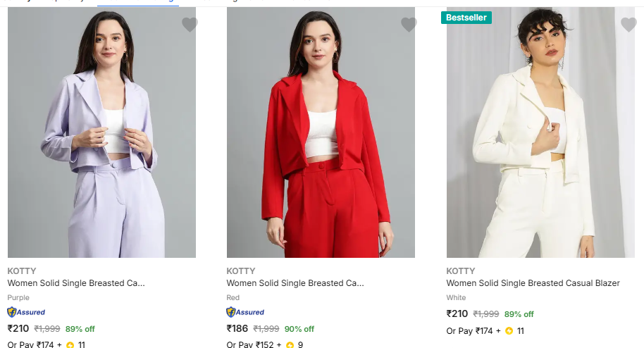This screenshot has height=348, width=644.
Task: Click the coin icon on the white blazer offer
Action: point(509,331)
